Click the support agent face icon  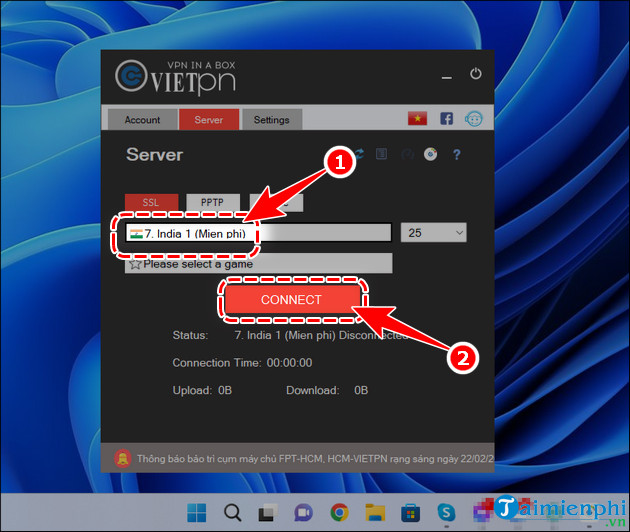click(x=474, y=119)
